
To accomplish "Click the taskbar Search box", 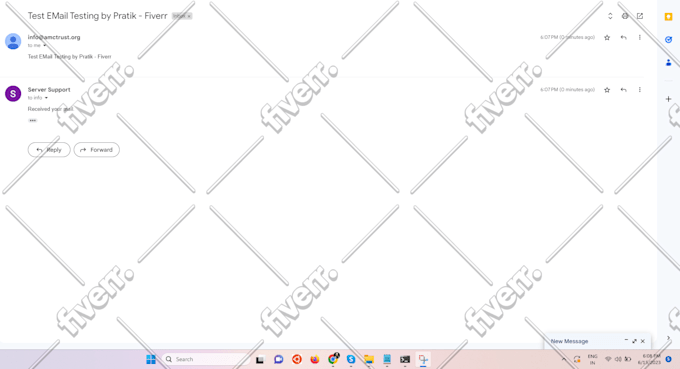I will (206, 359).
